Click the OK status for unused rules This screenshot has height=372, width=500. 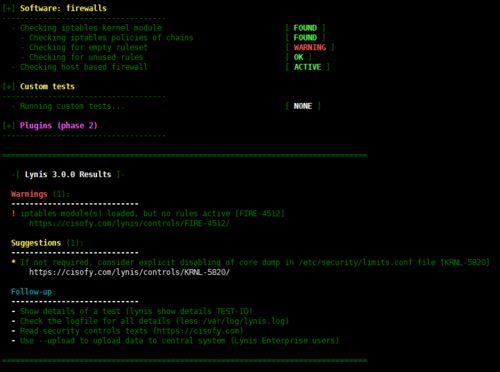(x=298, y=57)
